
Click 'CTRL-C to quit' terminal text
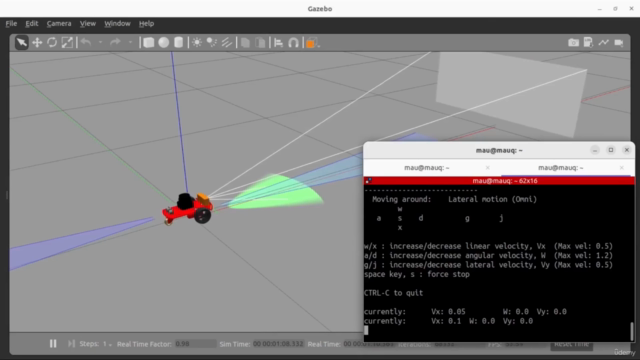point(393,293)
